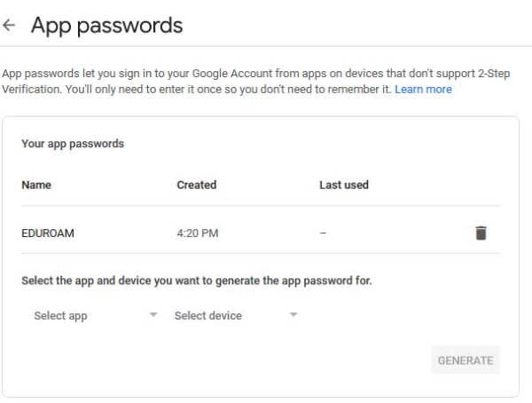Click the Last used column header
Image resolution: width=532 pixels, height=403 pixels.
(344, 185)
